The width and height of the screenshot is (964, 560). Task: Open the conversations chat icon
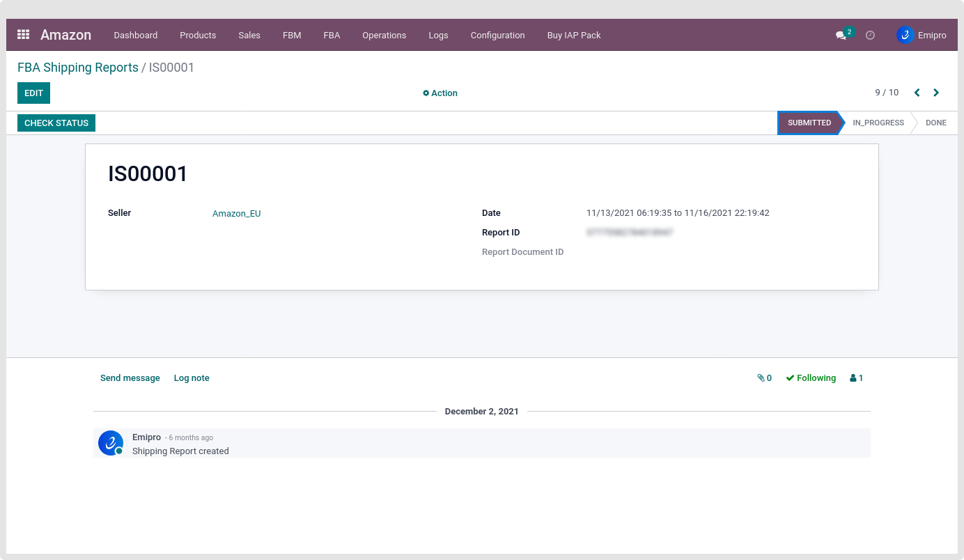coord(841,35)
